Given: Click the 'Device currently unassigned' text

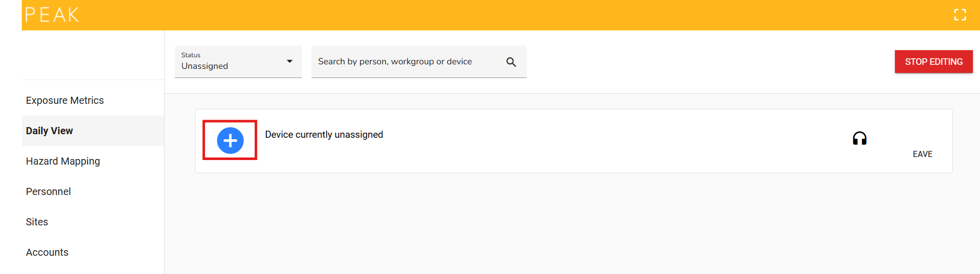Looking at the screenshot, I should [324, 135].
